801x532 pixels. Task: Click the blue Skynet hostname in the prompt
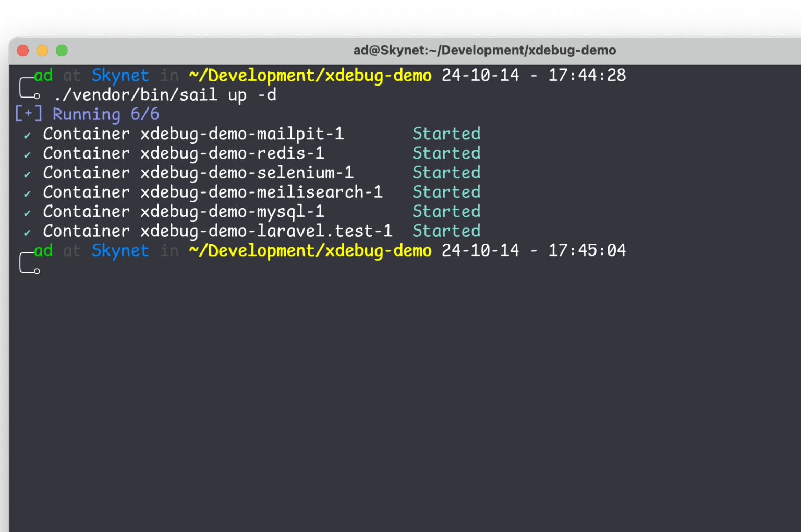coord(120,76)
